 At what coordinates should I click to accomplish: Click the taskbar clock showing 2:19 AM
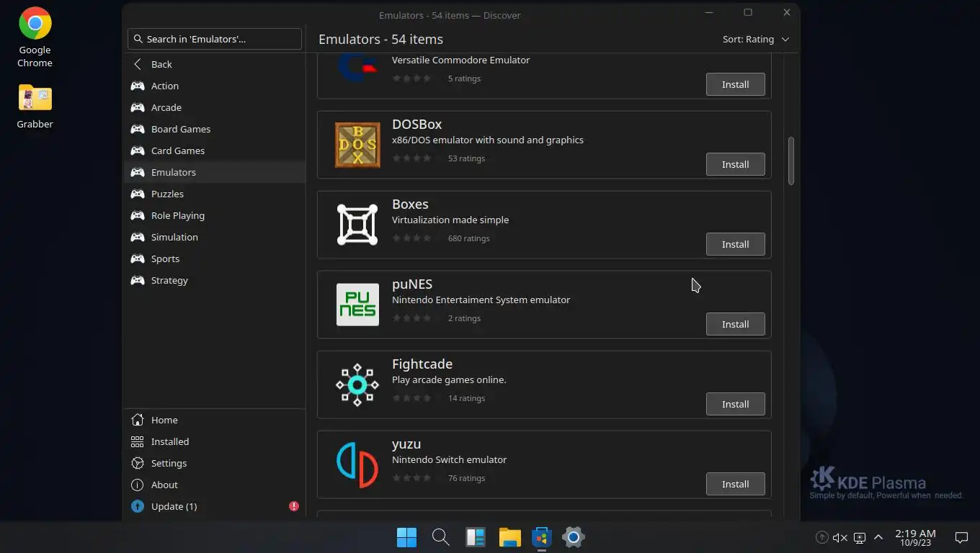pos(915,537)
